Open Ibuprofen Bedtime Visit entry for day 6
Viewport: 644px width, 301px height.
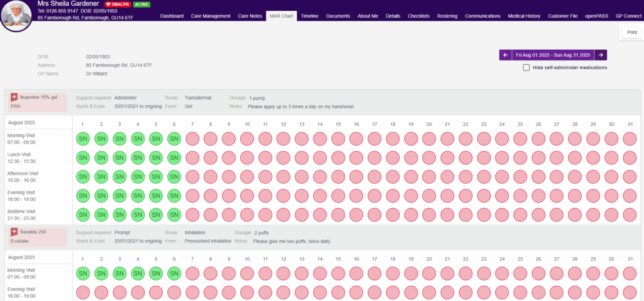point(174,215)
